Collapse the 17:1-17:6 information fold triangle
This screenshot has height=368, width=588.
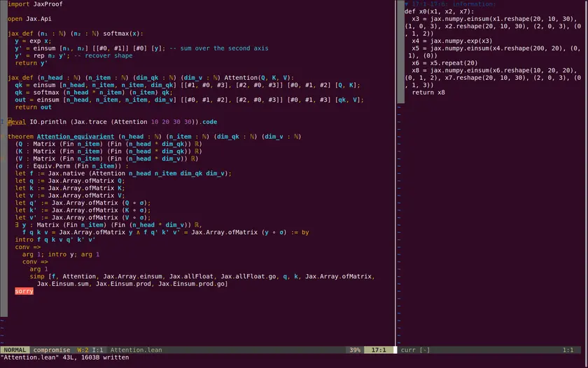click(x=407, y=4)
